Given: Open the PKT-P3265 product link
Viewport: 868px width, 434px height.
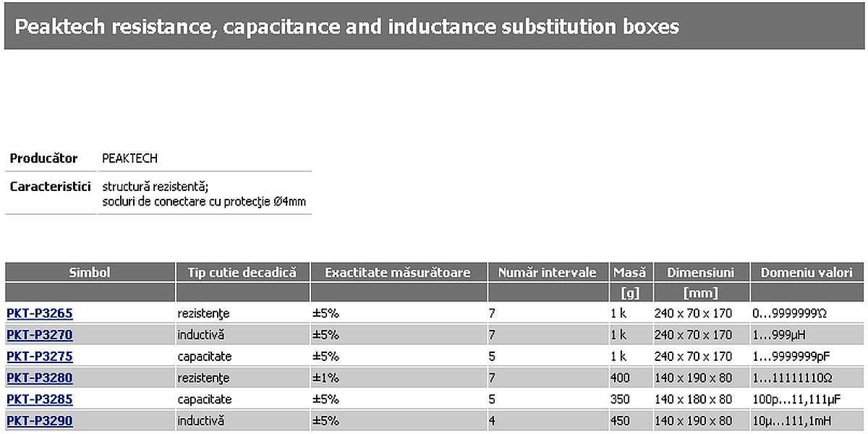Looking at the screenshot, I should pyautogui.click(x=40, y=314).
